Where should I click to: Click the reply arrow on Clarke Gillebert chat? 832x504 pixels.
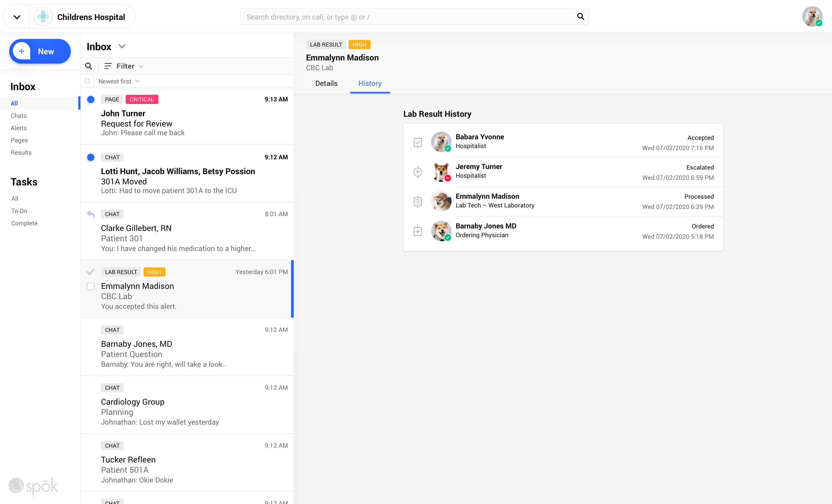coord(90,214)
